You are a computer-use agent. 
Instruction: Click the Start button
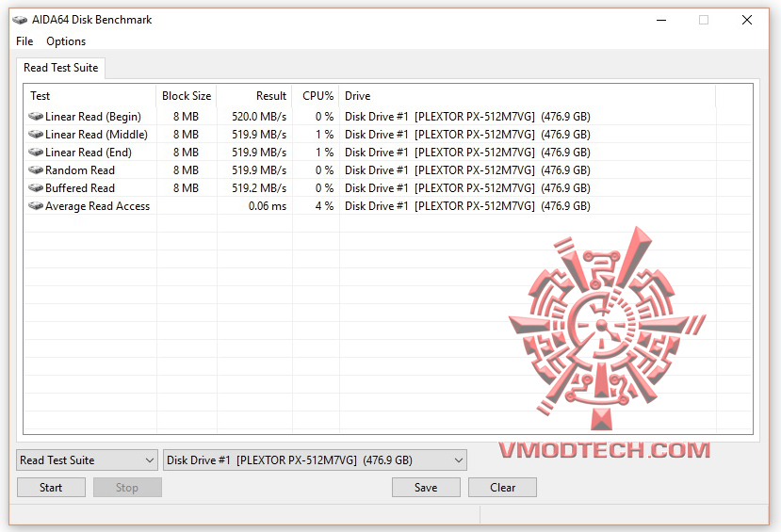pos(51,488)
